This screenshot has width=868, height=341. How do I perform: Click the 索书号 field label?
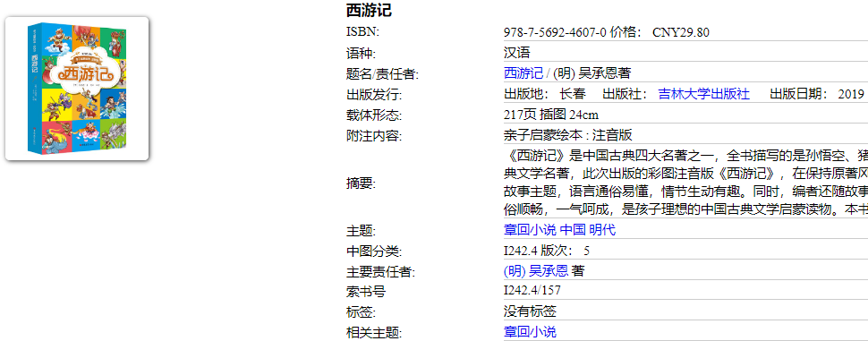tap(365, 292)
